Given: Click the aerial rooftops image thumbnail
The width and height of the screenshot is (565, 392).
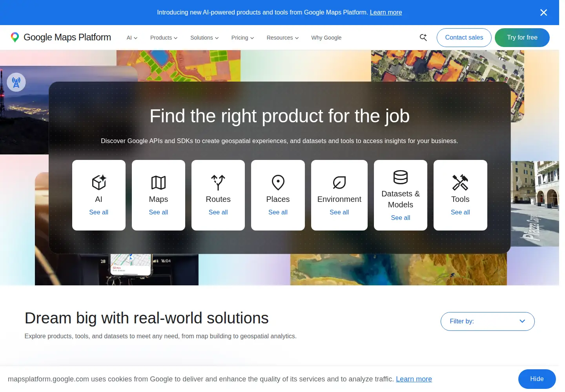Looking at the screenshot, I should coord(448,66).
